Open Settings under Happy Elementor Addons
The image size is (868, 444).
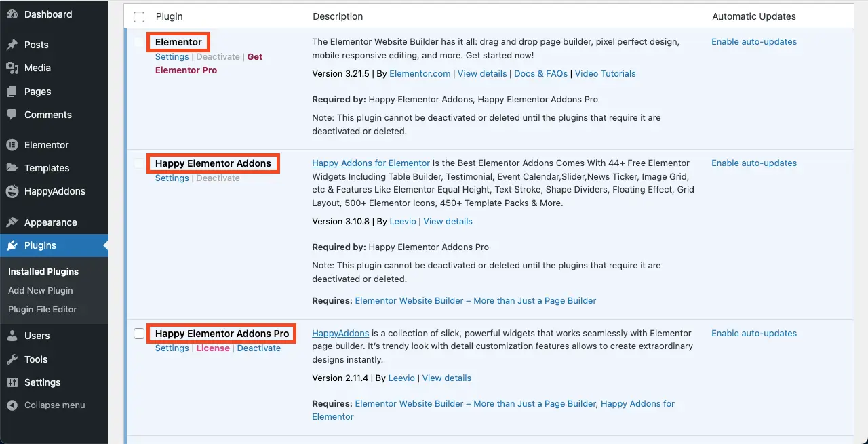point(172,178)
